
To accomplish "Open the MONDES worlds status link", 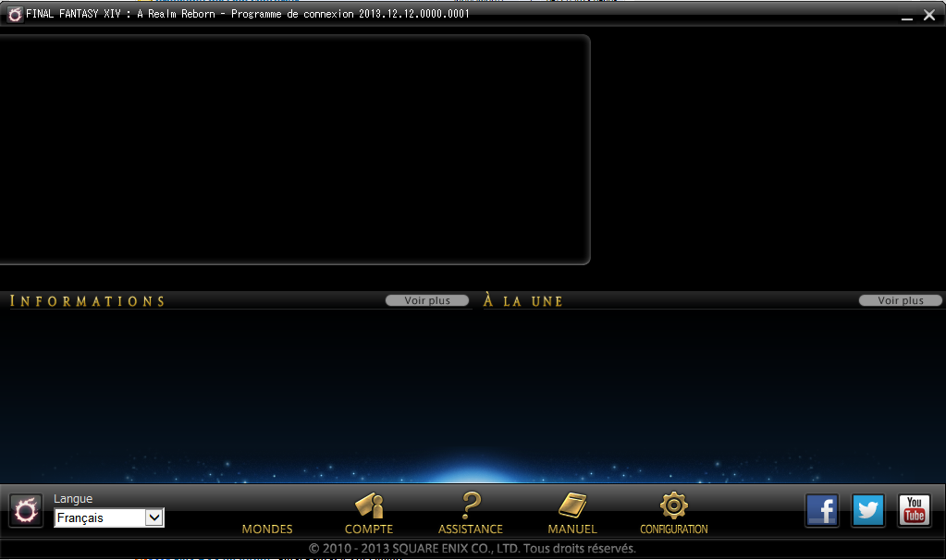I will [267, 529].
